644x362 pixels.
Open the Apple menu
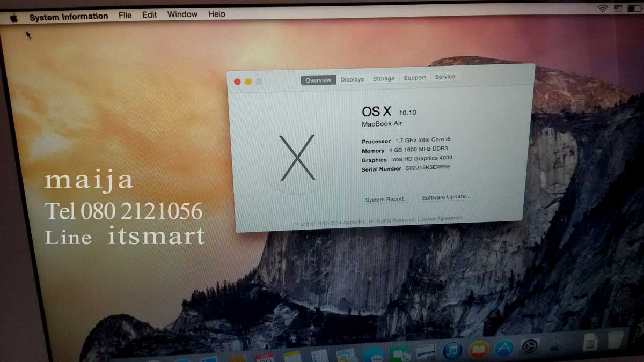(x=14, y=18)
